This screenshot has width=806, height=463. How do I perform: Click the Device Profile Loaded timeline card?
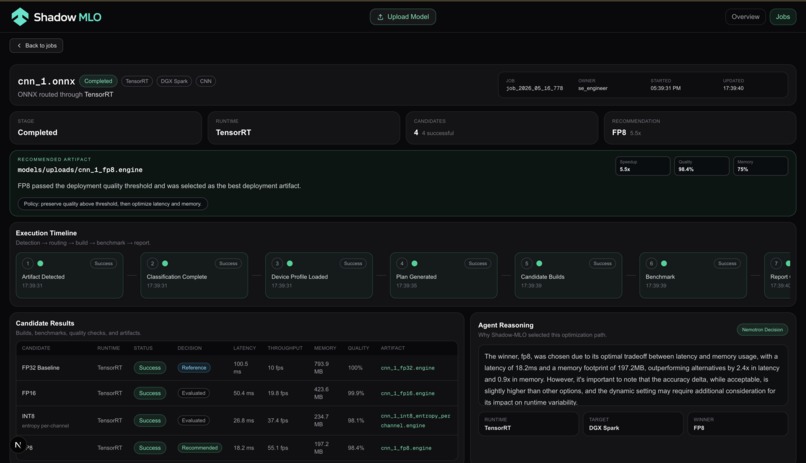click(319, 275)
